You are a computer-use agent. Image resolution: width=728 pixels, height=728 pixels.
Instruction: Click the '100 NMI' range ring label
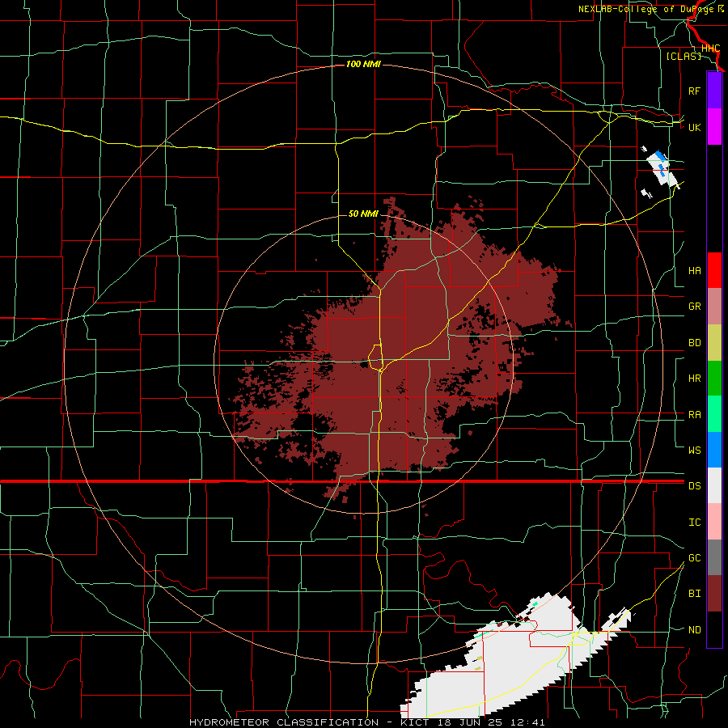[363, 64]
